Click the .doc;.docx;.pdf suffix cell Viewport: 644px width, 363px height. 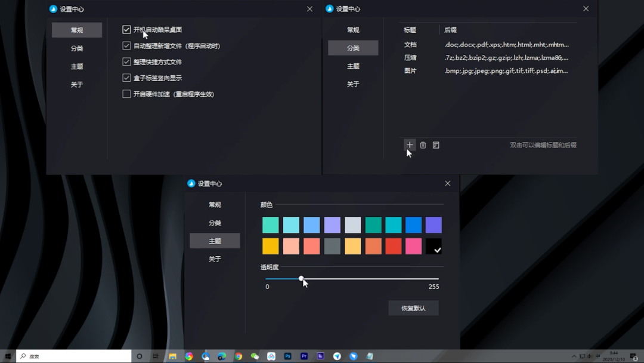point(506,44)
